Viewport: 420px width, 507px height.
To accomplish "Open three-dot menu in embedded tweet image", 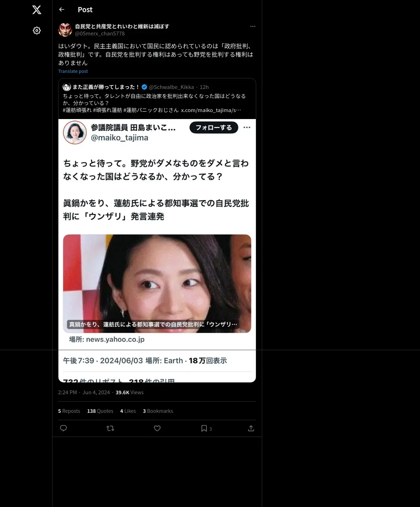I will tap(247, 127).
